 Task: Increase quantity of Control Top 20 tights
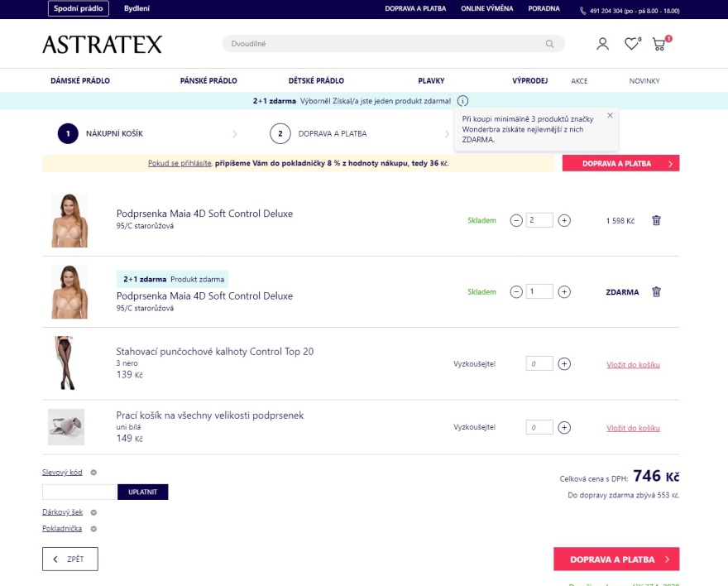564,363
